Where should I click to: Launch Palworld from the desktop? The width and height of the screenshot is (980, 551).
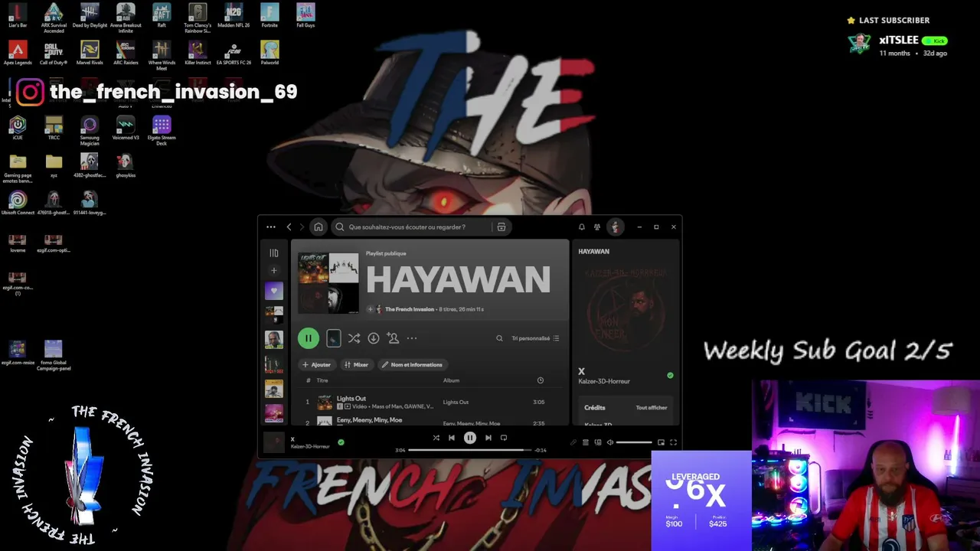pos(269,53)
